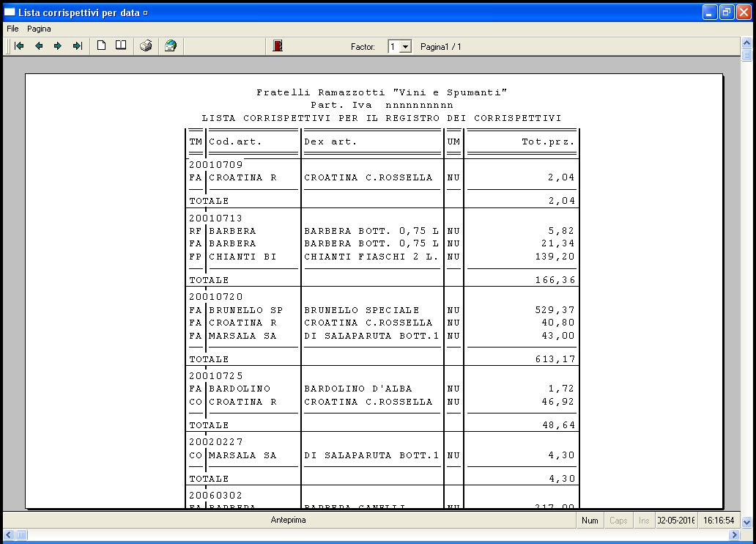Image resolution: width=756 pixels, height=544 pixels.
Task: Go to the previous page
Action: tap(39, 46)
